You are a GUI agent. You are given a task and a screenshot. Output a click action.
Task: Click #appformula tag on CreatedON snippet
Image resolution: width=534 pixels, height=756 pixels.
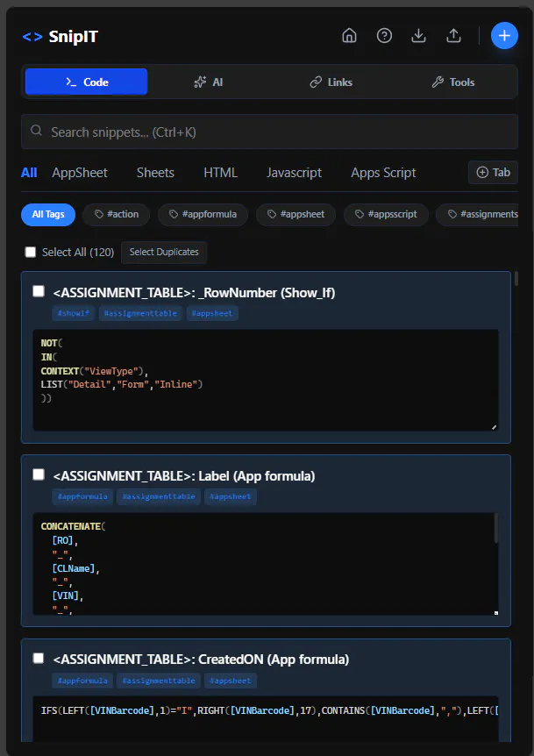tap(82, 681)
